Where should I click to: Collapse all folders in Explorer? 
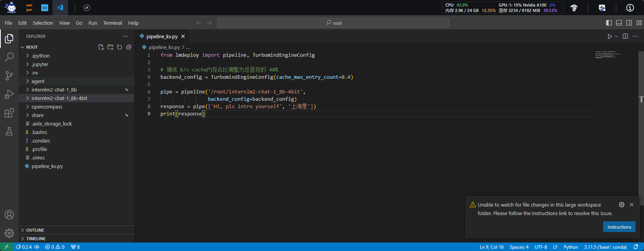129,47
